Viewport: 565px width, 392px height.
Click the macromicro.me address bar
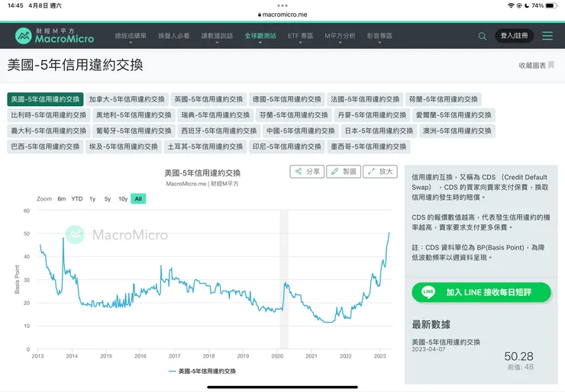coord(282,14)
